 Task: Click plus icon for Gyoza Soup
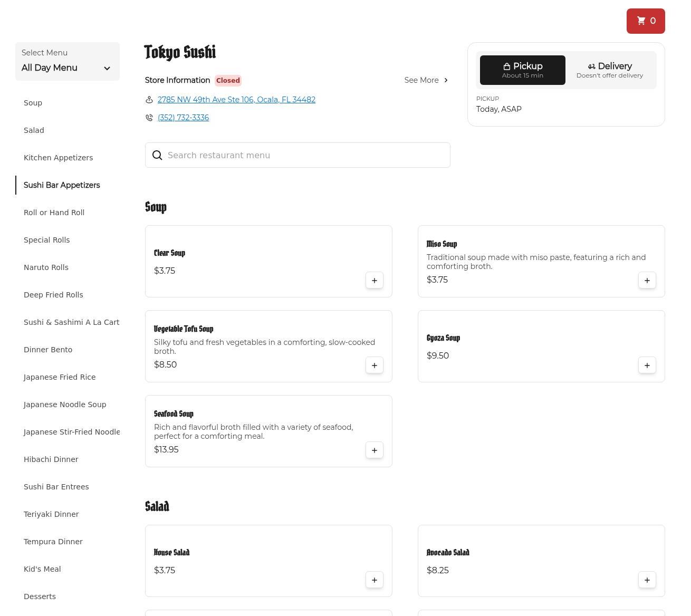pyautogui.click(x=647, y=365)
